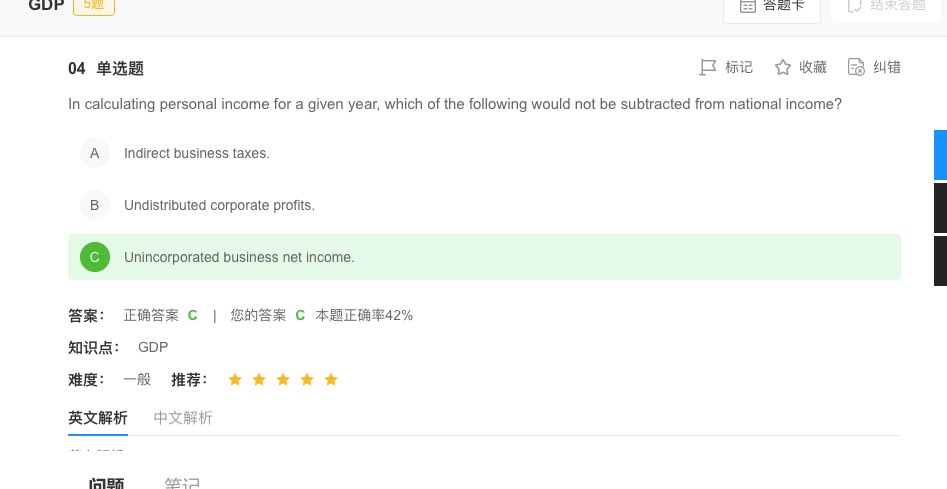Open the answer card (答题卡)
This screenshot has width=947, height=489.
click(771, 6)
